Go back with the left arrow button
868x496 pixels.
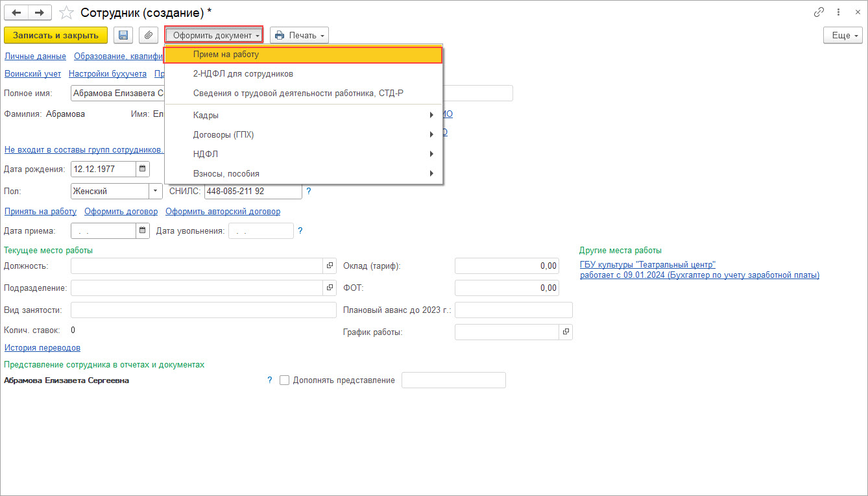tap(16, 12)
